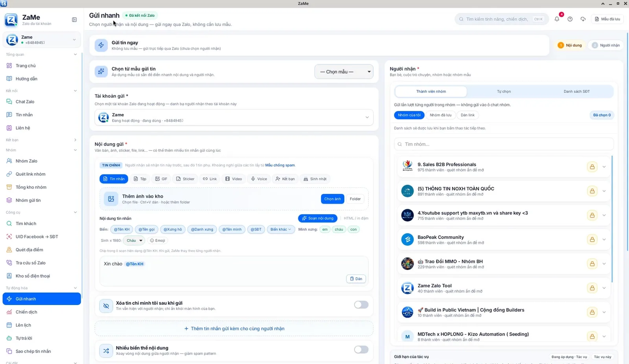Screen dimensions: 629x364
Task: Open the help question-mark icon
Action: [570, 19]
